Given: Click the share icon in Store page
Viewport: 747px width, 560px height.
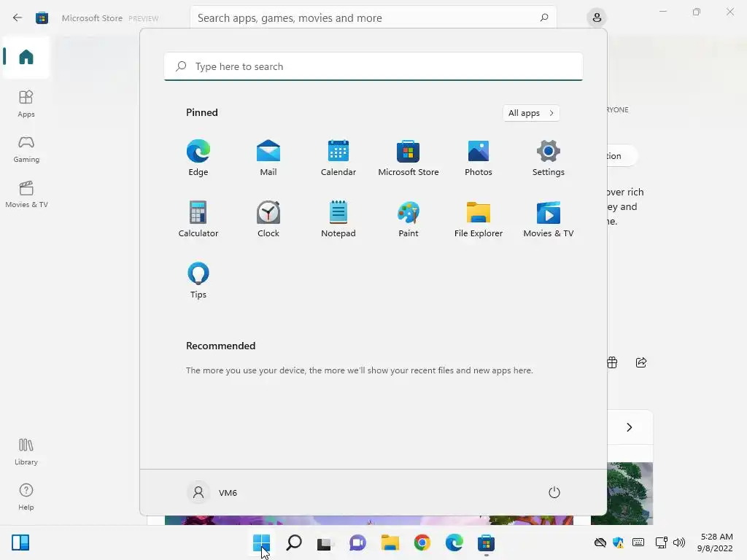Looking at the screenshot, I should point(641,362).
